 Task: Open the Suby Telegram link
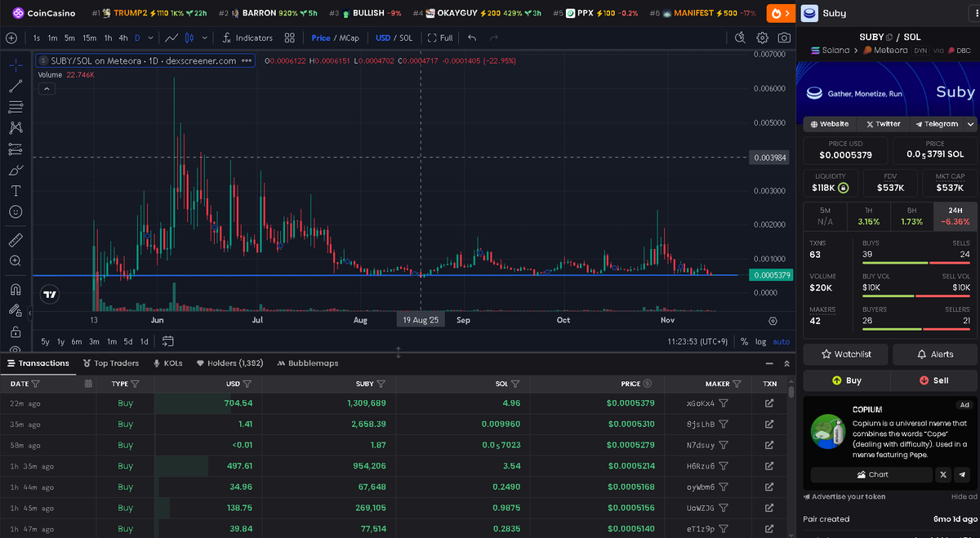coord(936,124)
